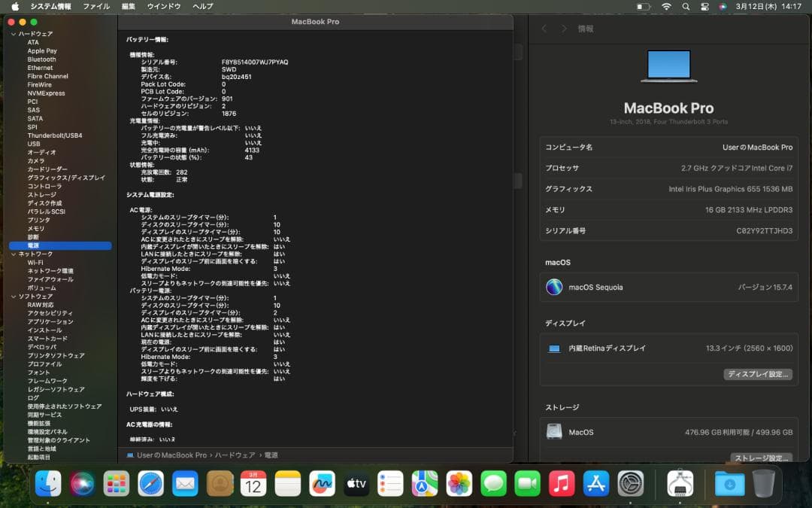The height and width of the screenshot is (508, 812).
Task: Launch the Music app from the Dock
Action: 561,484
